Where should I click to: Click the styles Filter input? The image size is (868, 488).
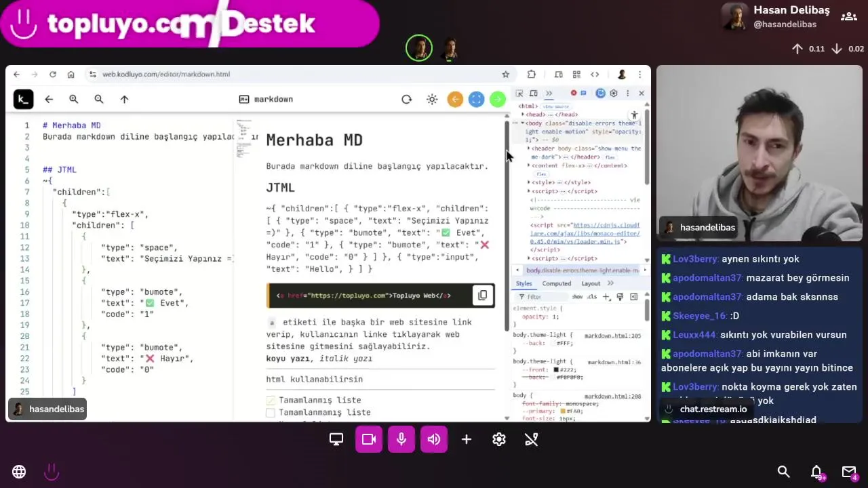pyautogui.click(x=542, y=297)
